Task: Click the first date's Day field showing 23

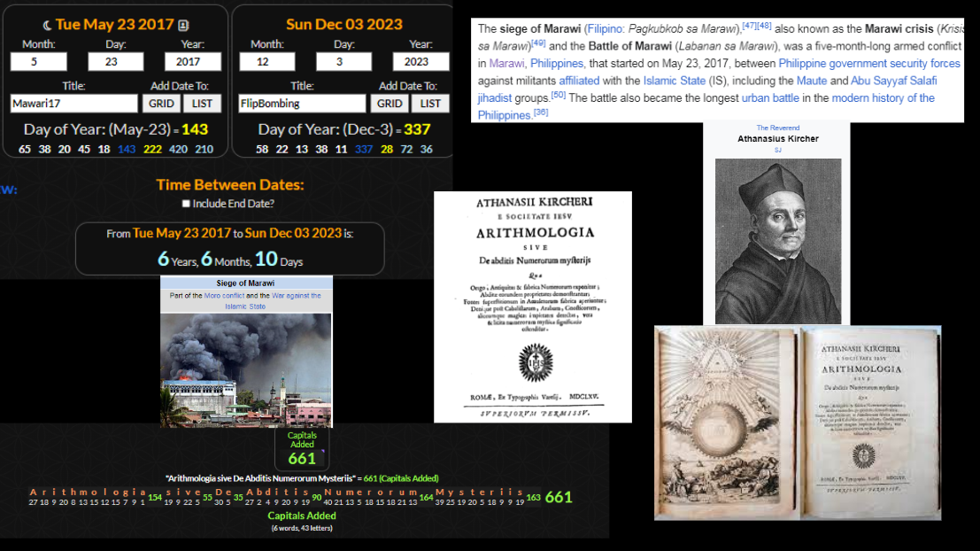Action: (x=116, y=61)
